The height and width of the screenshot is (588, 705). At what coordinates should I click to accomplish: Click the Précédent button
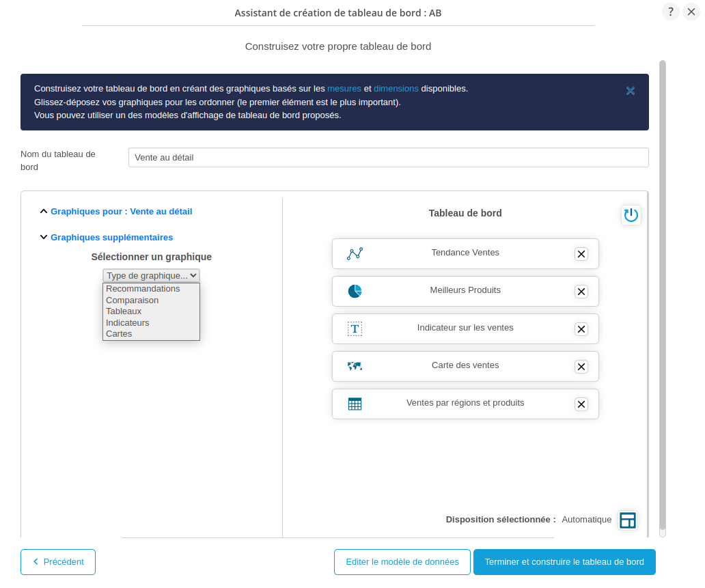[x=58, y=562]
